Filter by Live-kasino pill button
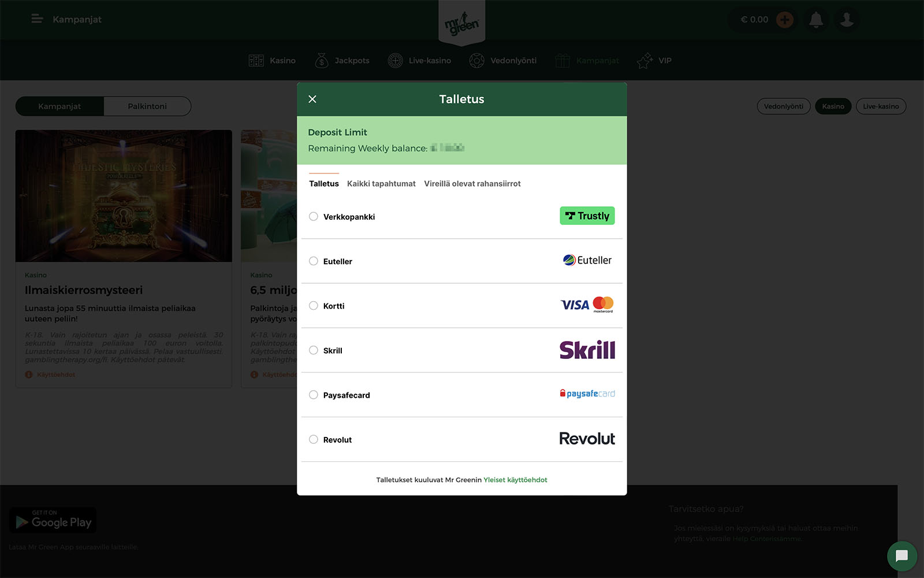 point(881,106)
